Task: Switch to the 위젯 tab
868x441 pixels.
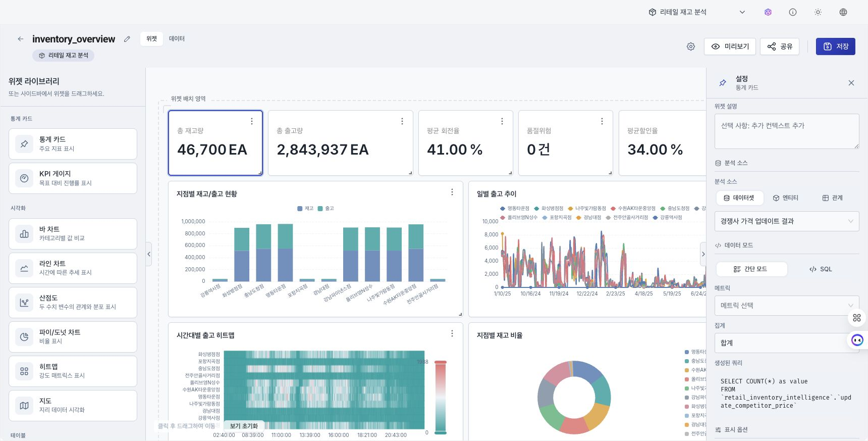Action: click(x=151, y=39)
